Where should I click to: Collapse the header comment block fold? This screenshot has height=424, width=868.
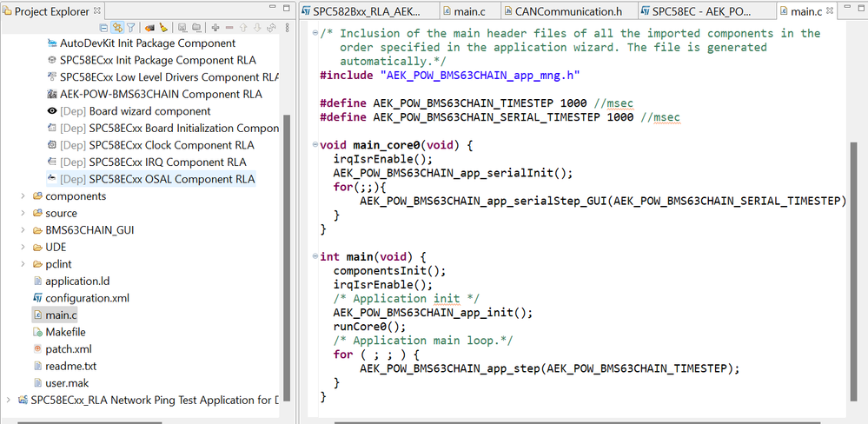tap(315, 33)
